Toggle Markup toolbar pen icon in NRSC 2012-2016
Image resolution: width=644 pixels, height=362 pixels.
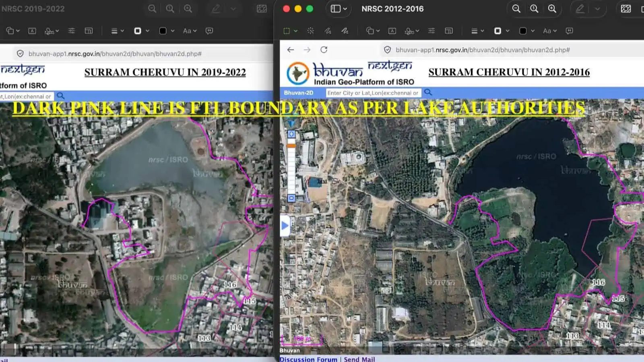pos(580,8)
